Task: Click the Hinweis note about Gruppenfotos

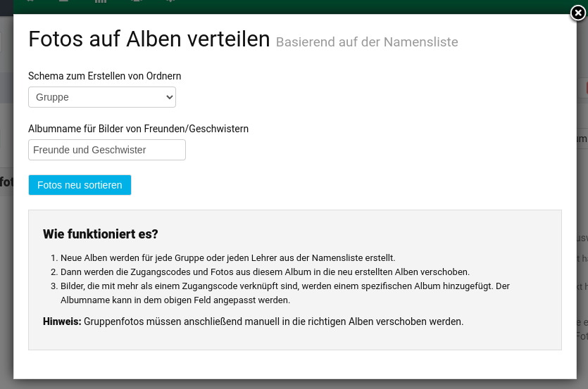Action: point(253,321)
